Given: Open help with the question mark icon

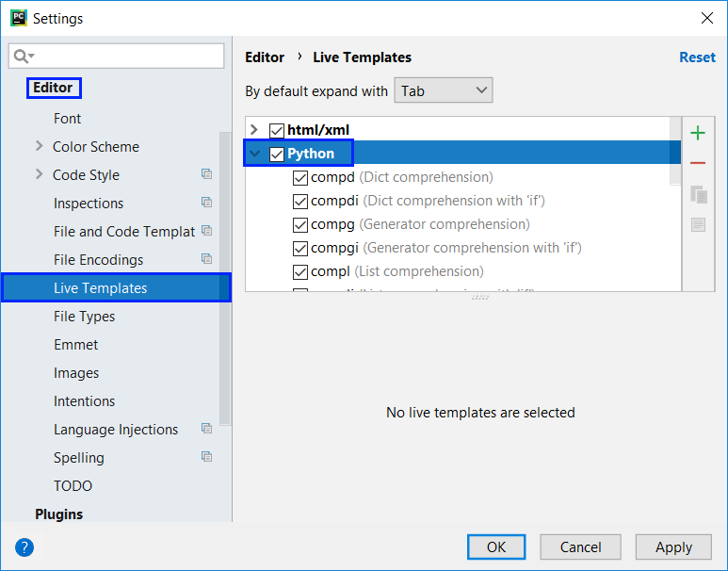Looking at the screenshot, I should point(24,547).
